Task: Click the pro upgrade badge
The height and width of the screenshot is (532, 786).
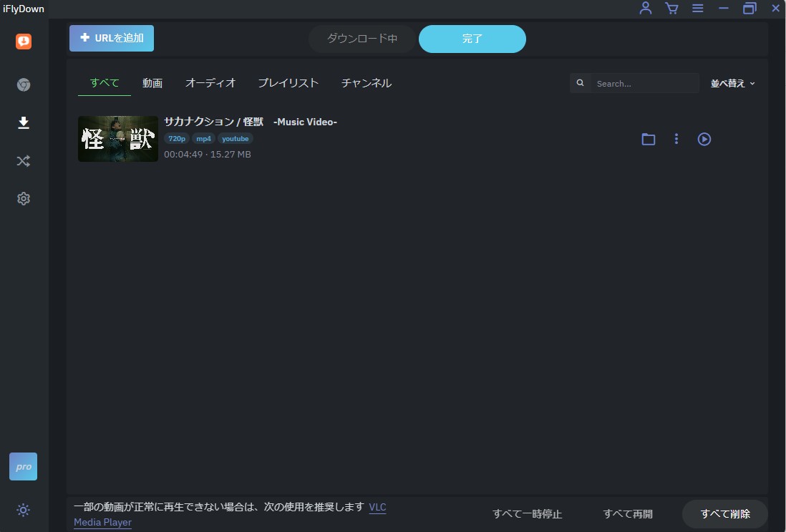Action: (x=23, y=466)
